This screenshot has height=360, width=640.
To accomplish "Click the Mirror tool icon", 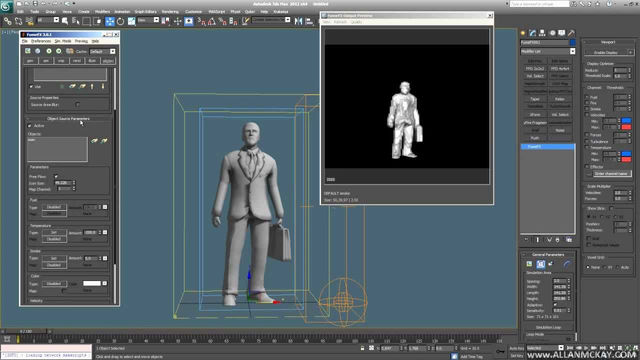I will click(299, 21).
